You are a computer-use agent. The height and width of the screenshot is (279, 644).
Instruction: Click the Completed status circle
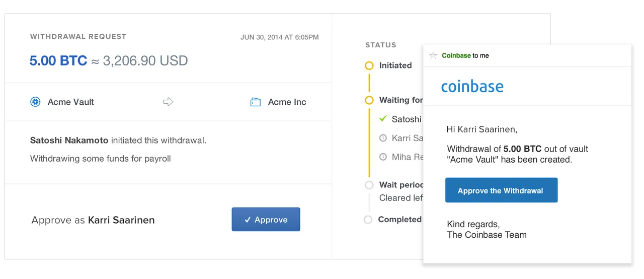coord(368,220)
